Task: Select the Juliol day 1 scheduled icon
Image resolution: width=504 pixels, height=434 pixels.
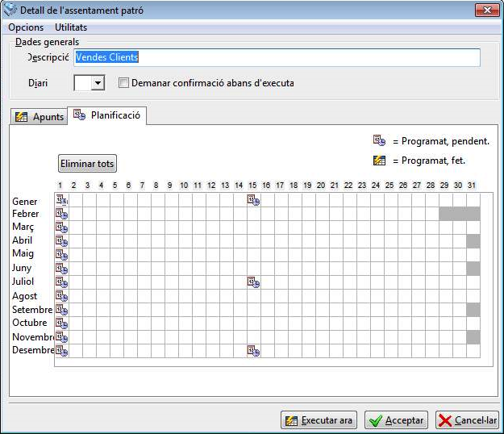Action: pyautogui.click(x=62, y=282)
